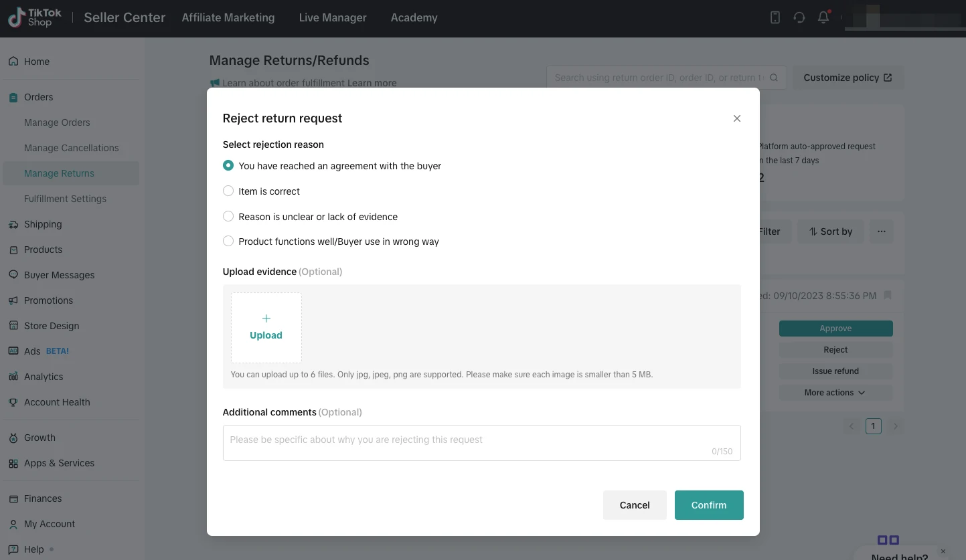Click the customer support headset icon
The height and width of the screenshot is (560, 966).
click(799, 18)
